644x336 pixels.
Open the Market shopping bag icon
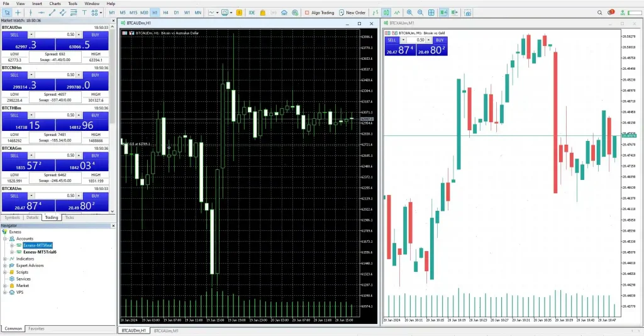pyautogui.click(x=262, y=13)
